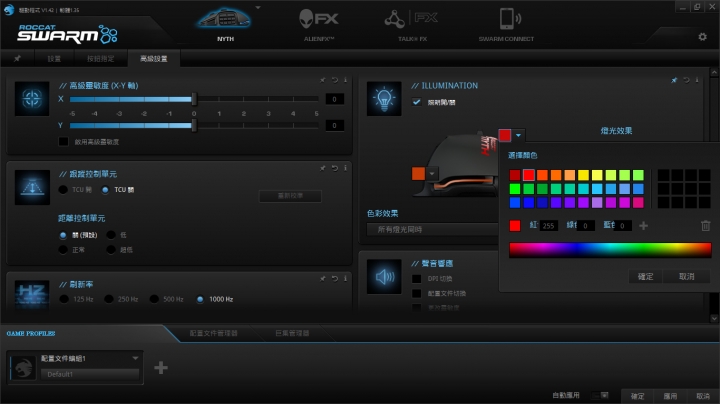Viewport: 720px width, 404px height.
Task: Show info for the polling rate panel
Action: click(345, 278)
